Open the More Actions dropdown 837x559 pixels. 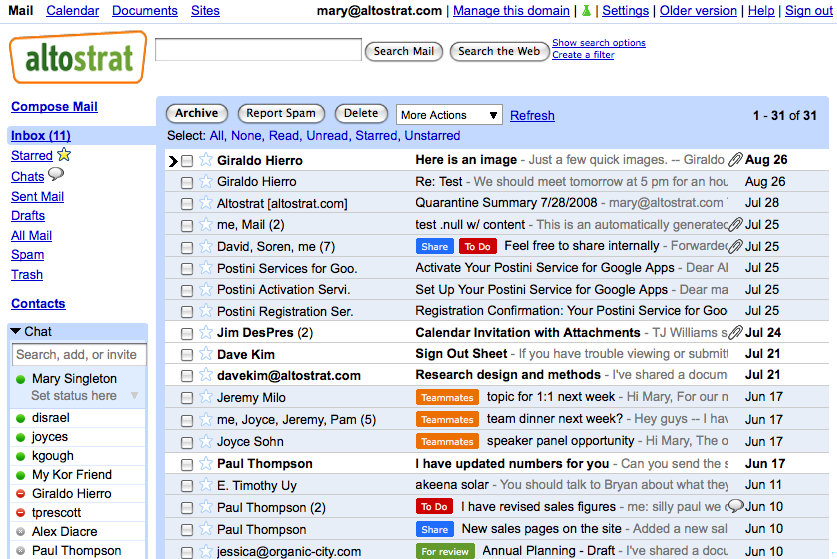tap(449, 115)
